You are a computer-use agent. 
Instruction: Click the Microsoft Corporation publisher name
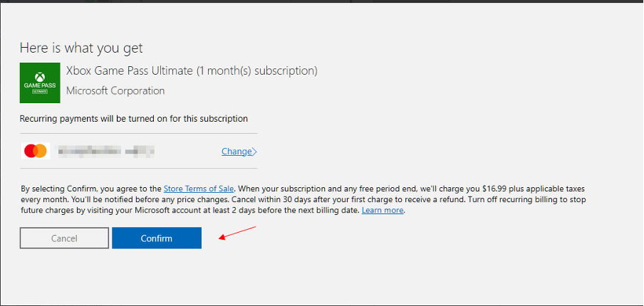click(x=115, y=90)
